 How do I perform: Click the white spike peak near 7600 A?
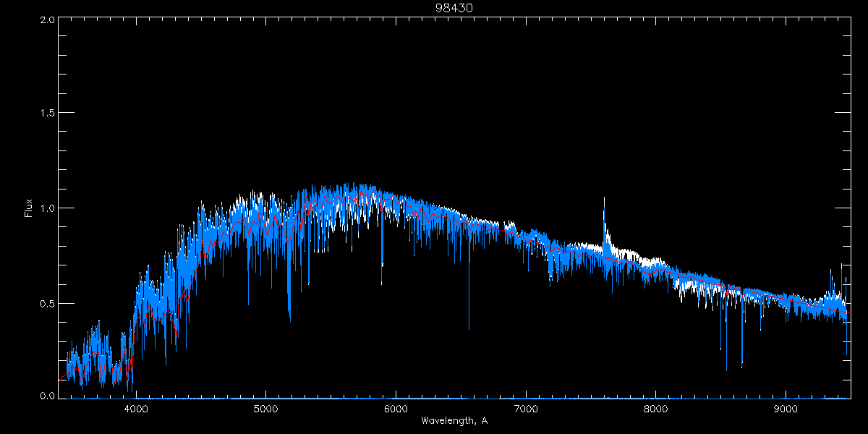(x=604, y=199)
